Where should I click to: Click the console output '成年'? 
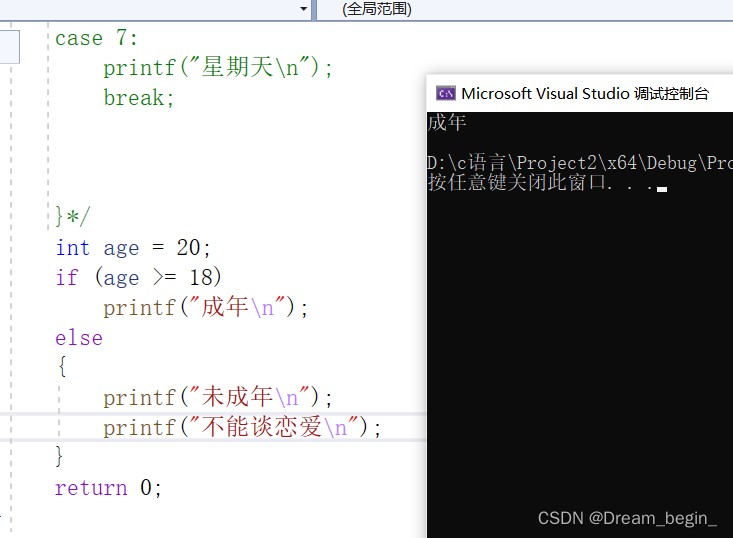[446, 123]
